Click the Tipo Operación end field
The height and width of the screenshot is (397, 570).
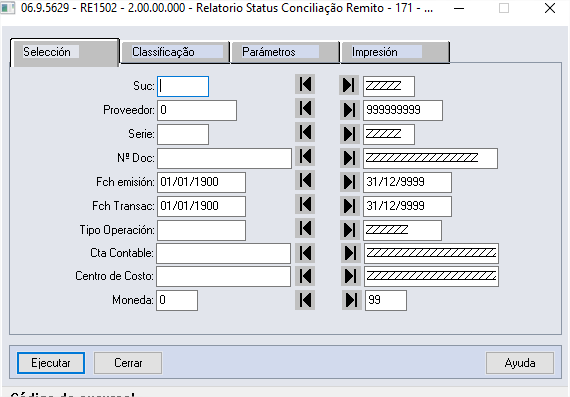(402, 230)
